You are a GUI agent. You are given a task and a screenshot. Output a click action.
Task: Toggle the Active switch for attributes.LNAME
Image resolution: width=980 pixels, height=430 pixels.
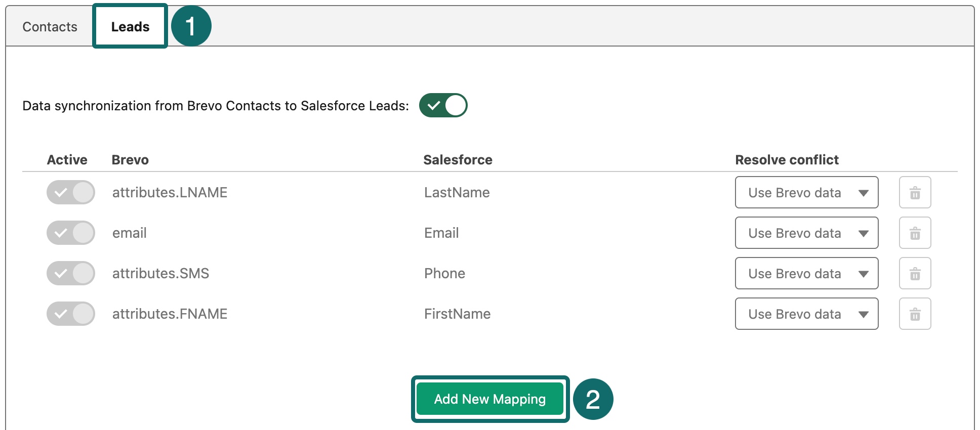71,192
